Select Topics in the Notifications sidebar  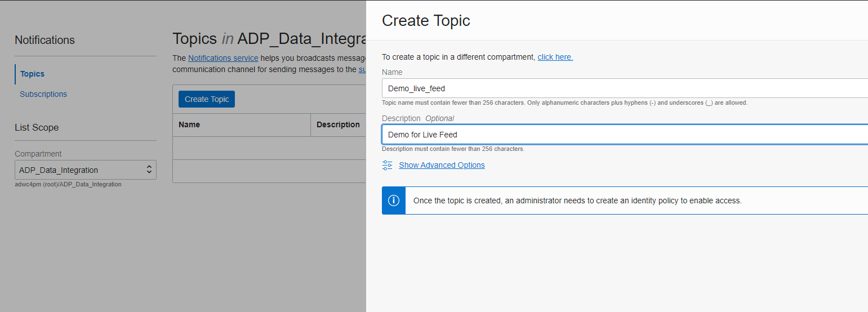pyautogui.click(x=32, y=74)
